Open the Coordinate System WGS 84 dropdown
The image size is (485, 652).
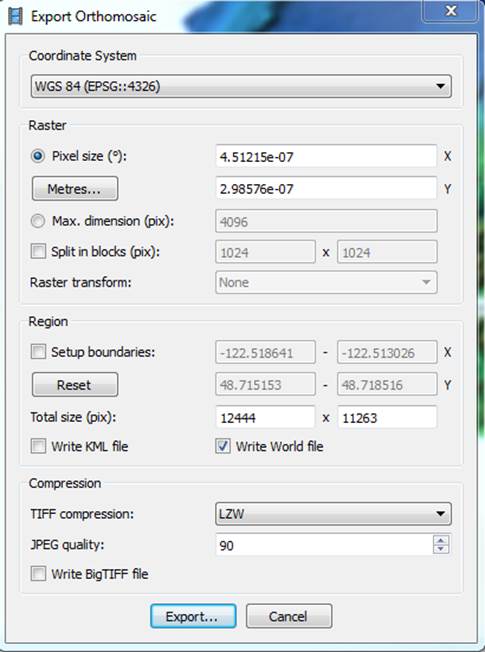[x=241, y=86]
